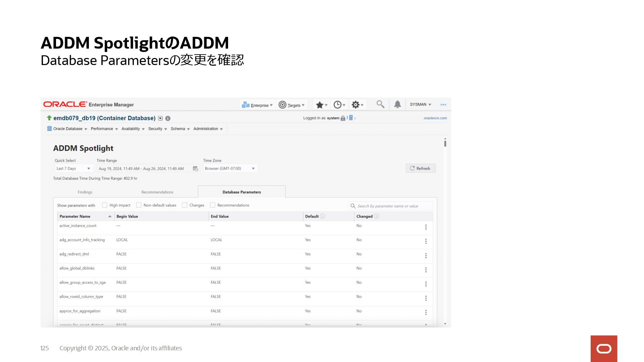Click the scrollbar down arrow
The image size is (644, 362).
445,324
